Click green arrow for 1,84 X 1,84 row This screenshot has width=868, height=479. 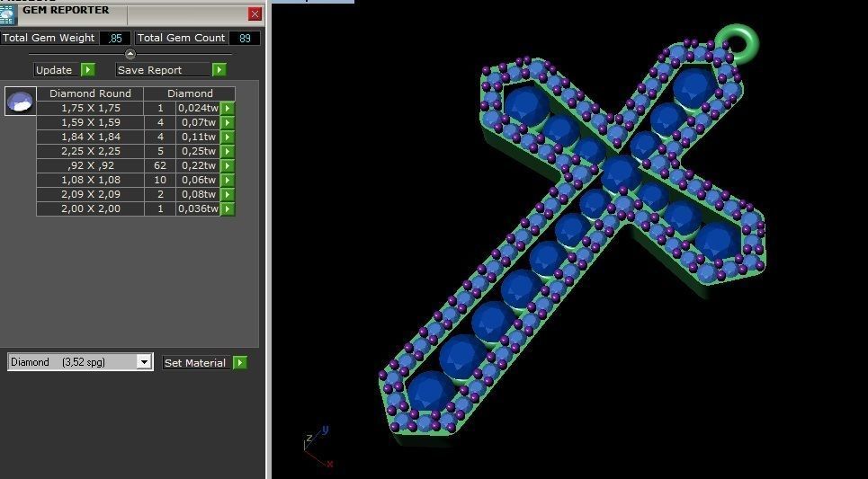click(x=228, y=137)
